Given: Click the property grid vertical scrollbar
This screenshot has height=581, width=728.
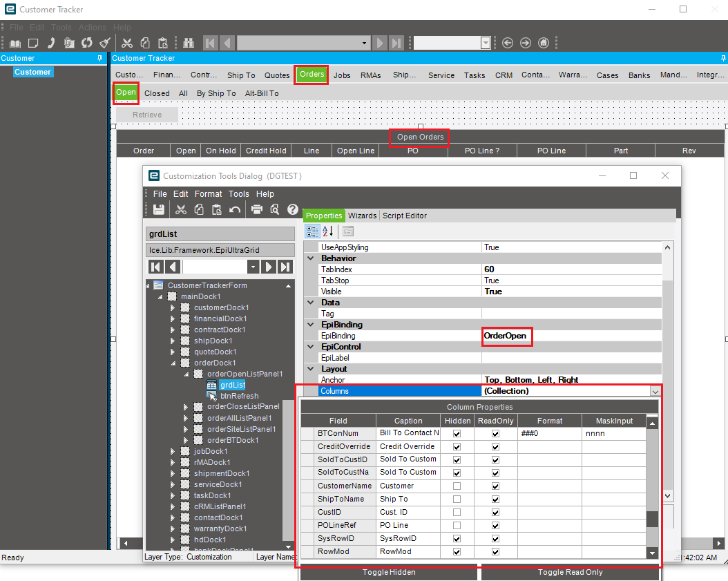Looking at the screenshot, I should click(x=667, y=372).
